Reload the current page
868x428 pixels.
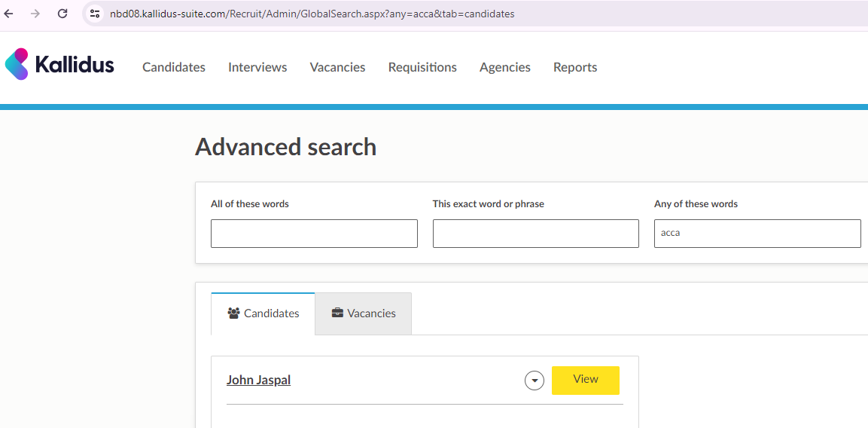pos(62,14)
